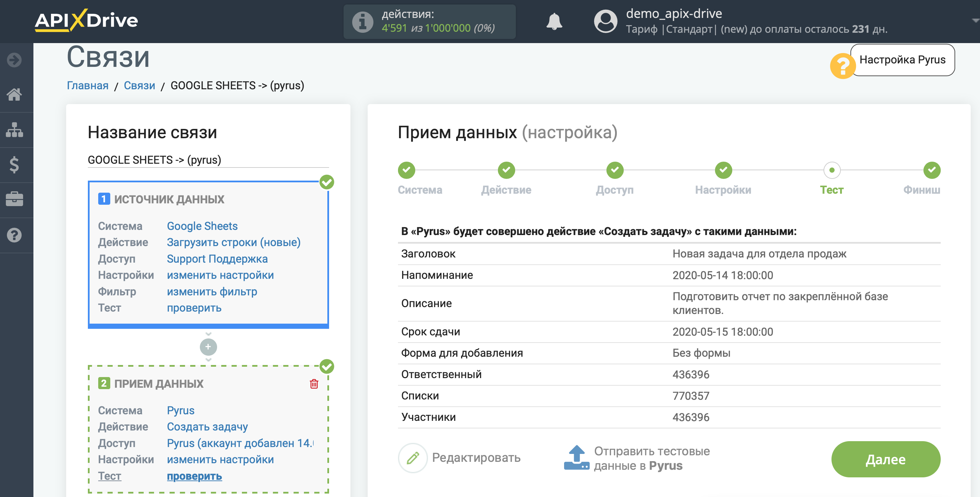
Task: Click Доступ step checkmark circle
Action: [x=615, y=170]
